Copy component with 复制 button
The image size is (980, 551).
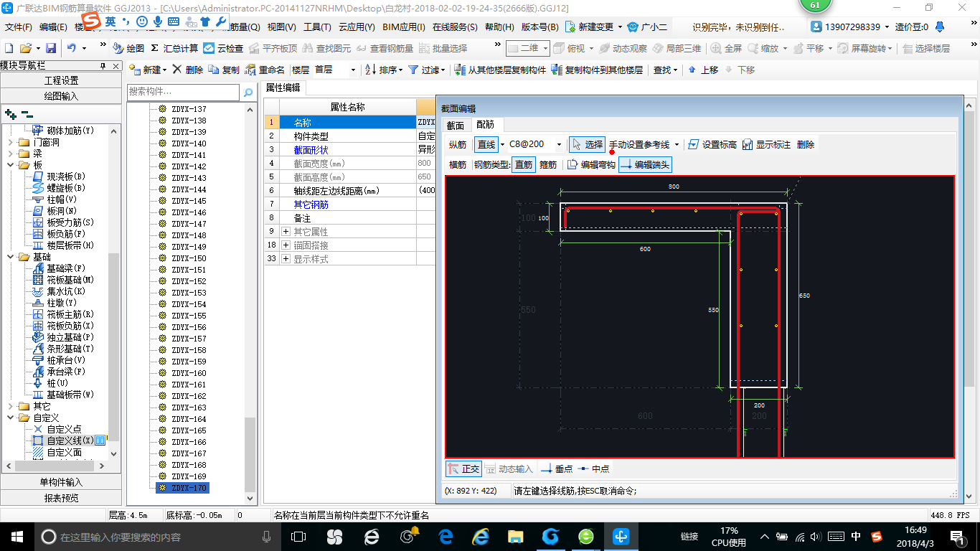[225, 70]
